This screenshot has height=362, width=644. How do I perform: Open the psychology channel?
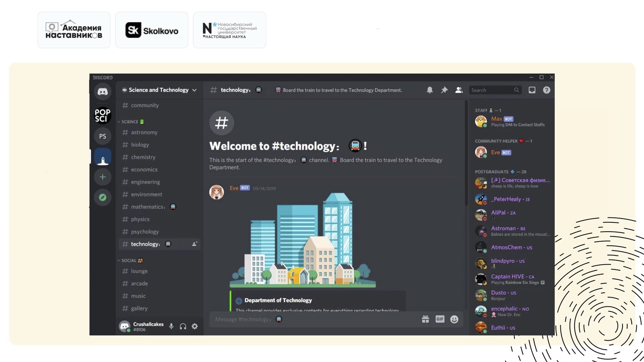tap(159, 232)
